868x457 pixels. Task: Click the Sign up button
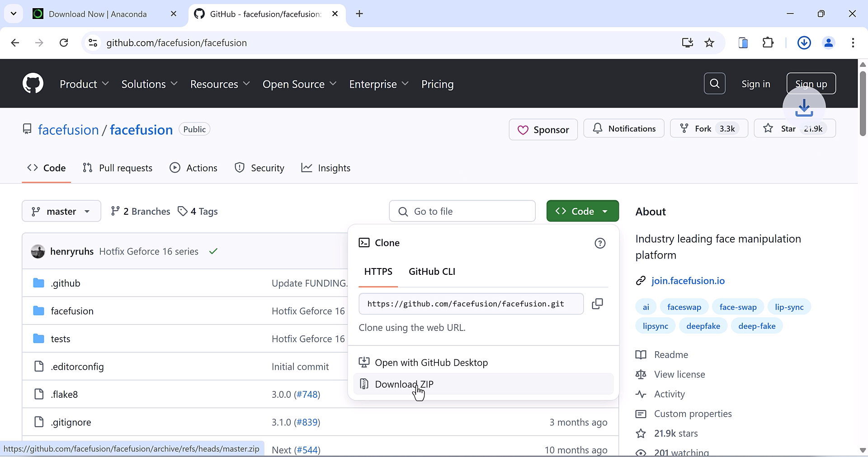[x=811, y=84]
